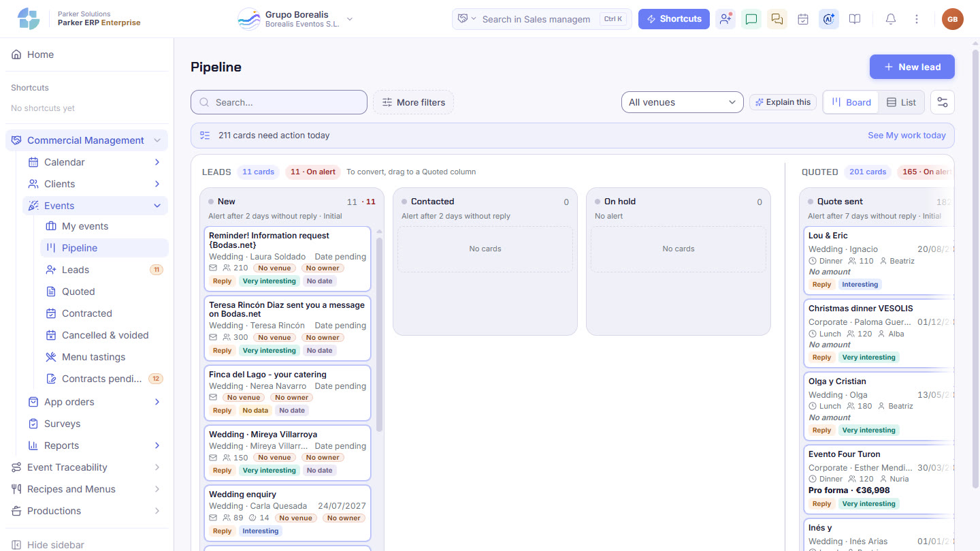Click the Grupo Borealis company logo
Viewport: 980px width, 551px height.
click(x=249, y=19)
